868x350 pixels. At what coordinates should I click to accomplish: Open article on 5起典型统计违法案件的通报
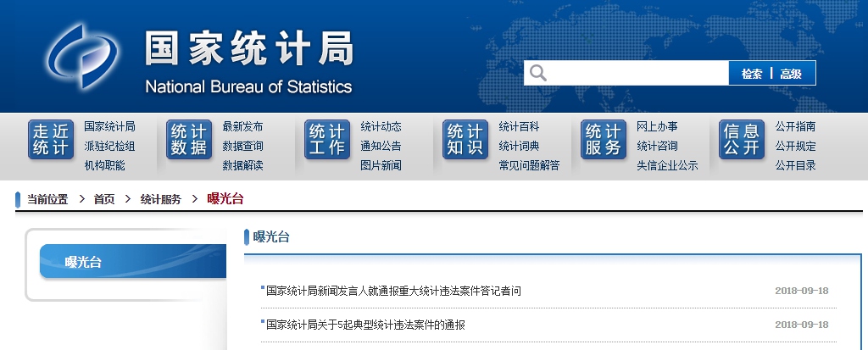point(365,325)
